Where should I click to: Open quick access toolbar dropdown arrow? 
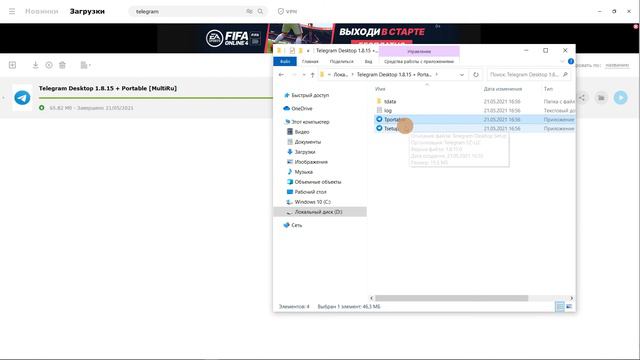point(308,51)
